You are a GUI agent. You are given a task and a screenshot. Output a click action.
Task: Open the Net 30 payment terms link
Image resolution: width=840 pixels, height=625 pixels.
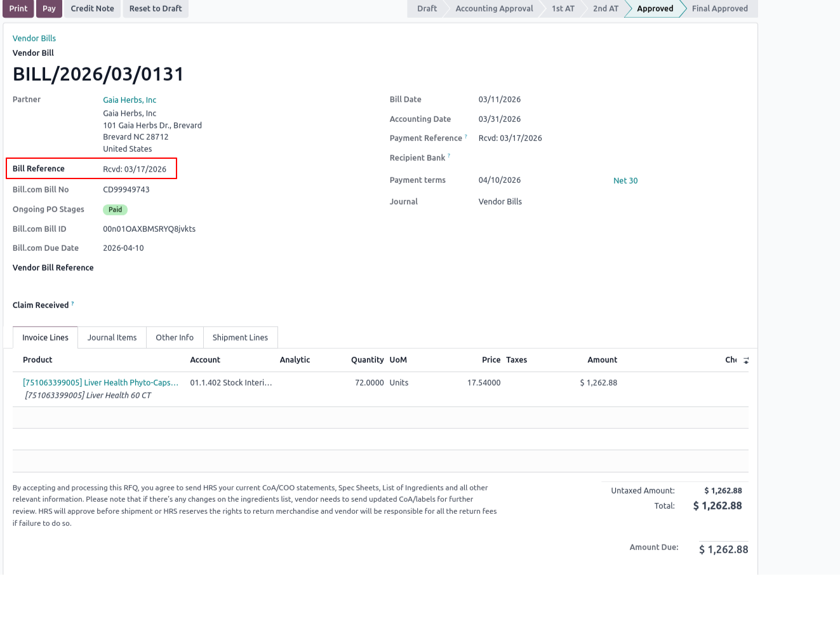coord(625,180)
